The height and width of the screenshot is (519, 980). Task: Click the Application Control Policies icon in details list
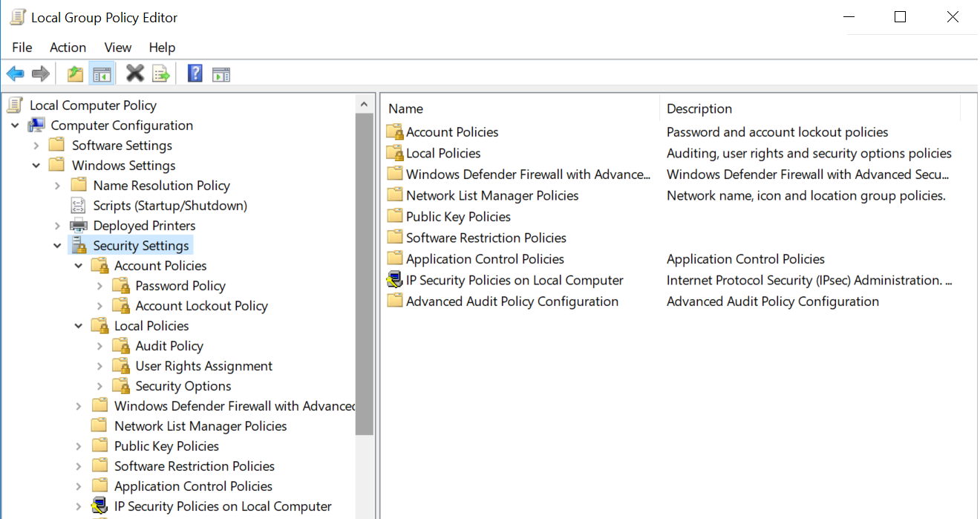(x=394, y=259)
